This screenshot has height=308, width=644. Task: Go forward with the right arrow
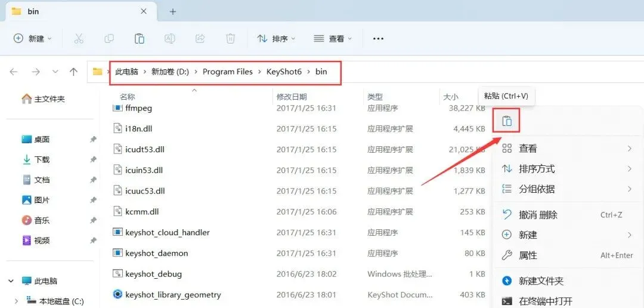pos(36,72)
